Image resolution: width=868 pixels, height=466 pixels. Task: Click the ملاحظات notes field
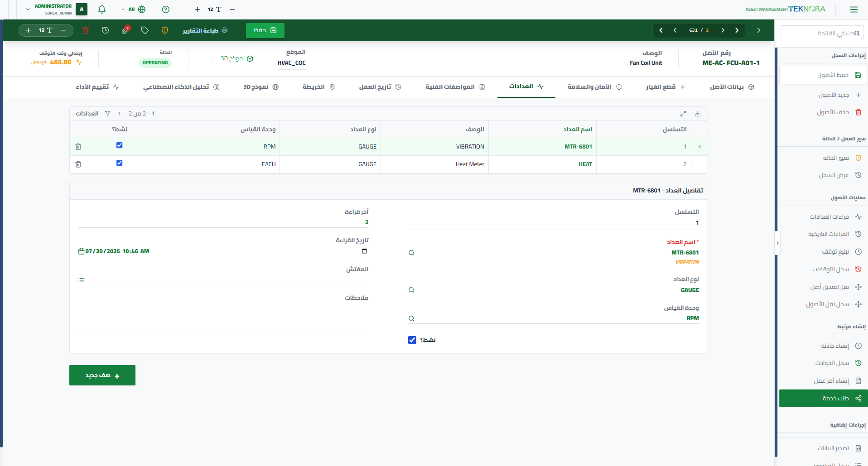[223, 315]
